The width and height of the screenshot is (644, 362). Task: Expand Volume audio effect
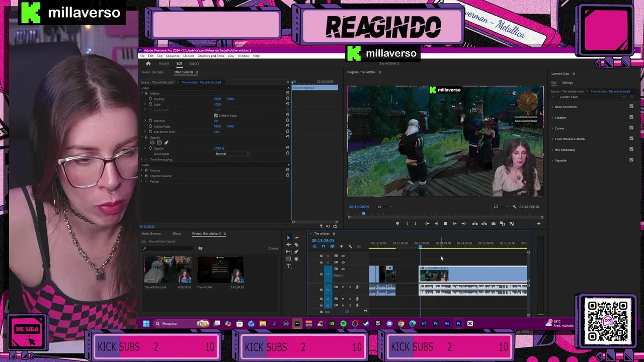coord(142,170)
